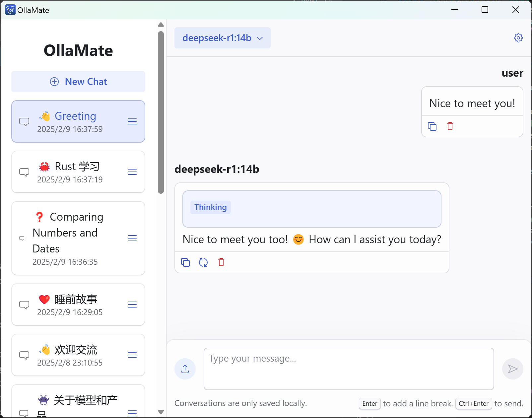Open Comparing Numbers and Dates conversation

[78, 238]
